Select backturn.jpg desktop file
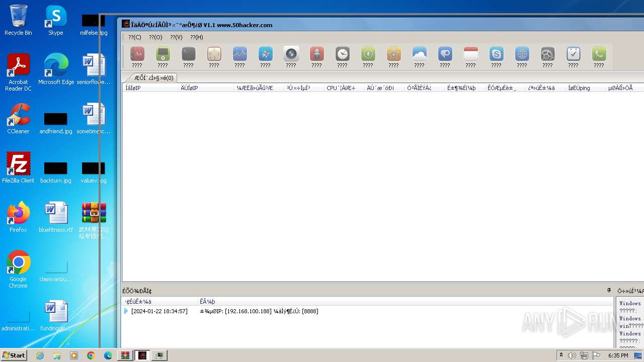Screen dimensions: 644x362 pos(56,172)
